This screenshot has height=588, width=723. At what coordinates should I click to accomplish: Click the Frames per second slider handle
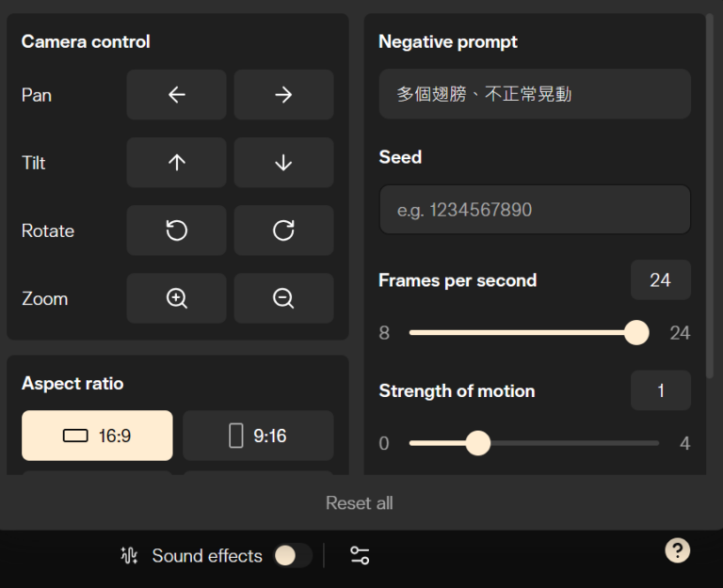coord(637,333)
